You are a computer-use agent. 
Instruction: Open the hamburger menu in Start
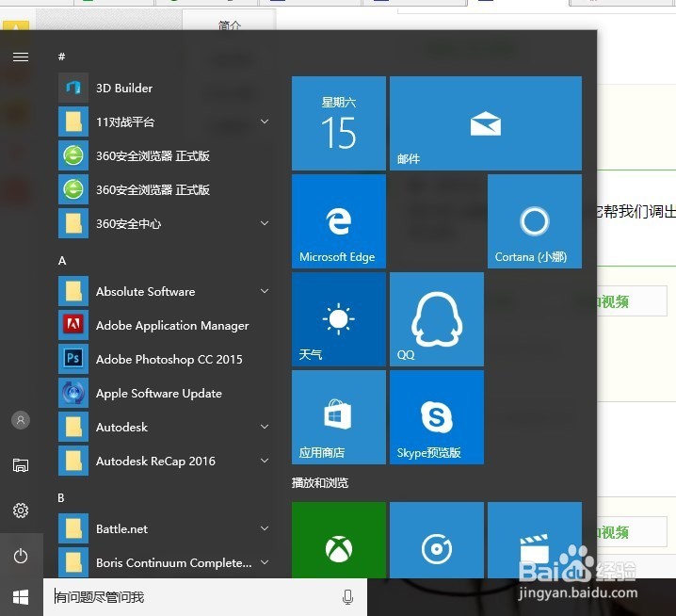coord(21,57)
